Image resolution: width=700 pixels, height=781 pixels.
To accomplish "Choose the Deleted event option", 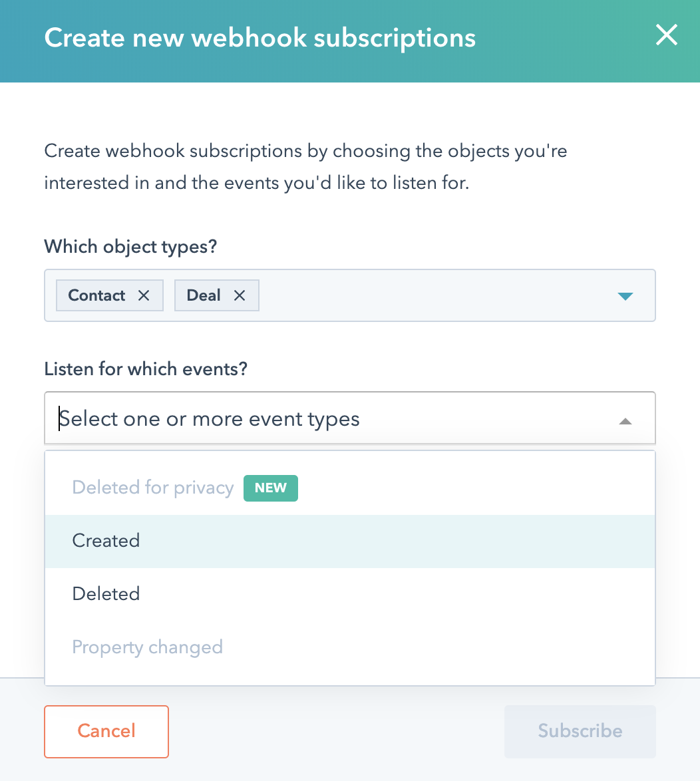I will (x=106, y=594).
